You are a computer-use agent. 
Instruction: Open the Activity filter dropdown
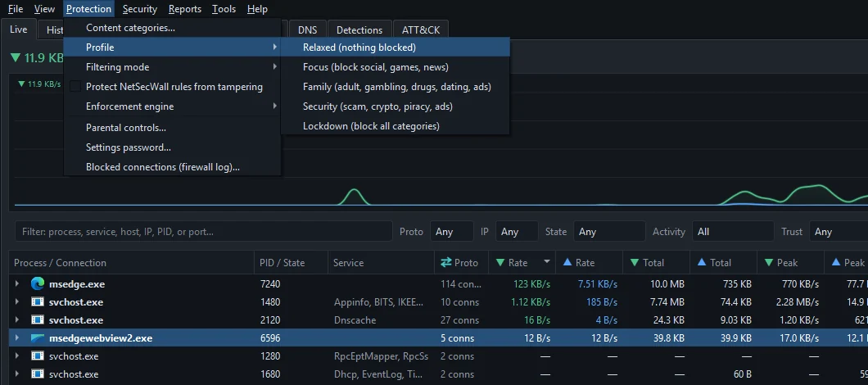click(x=732, y=232)
